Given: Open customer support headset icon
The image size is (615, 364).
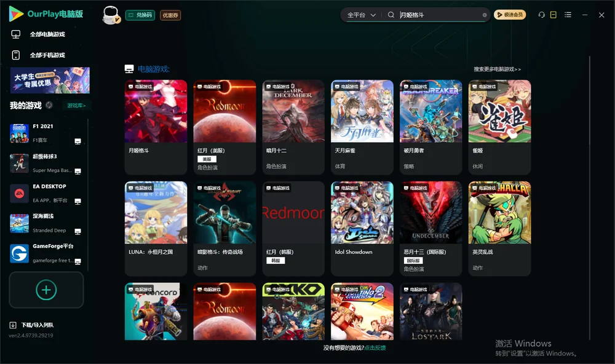Looking at the screenshot, I should point(542,15).
